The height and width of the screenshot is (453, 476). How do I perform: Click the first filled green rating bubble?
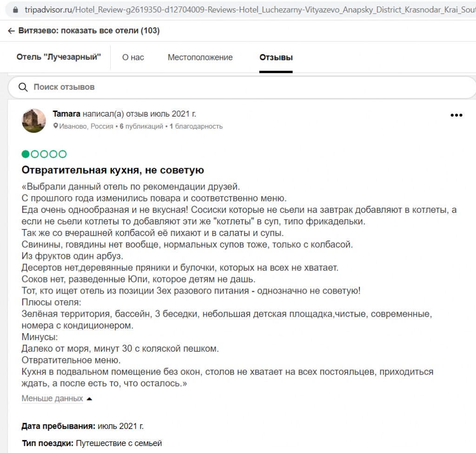click(26, 154)
